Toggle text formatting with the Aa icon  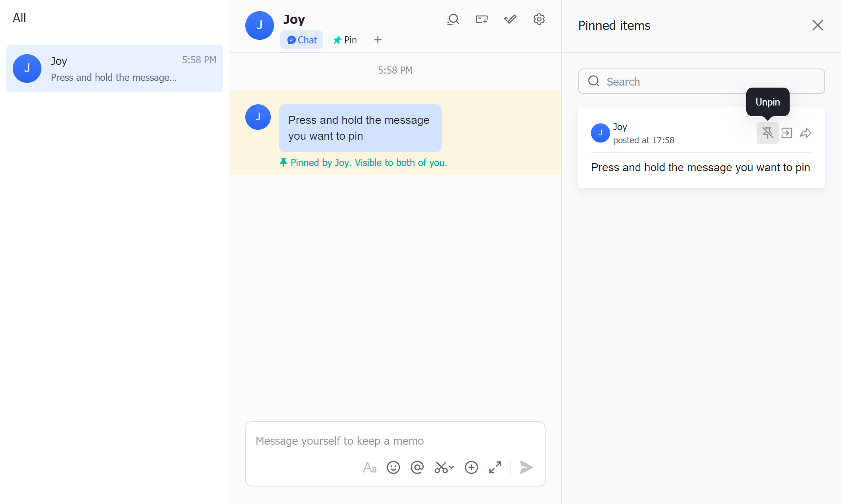pyautogui.click(x=370, y=468)
